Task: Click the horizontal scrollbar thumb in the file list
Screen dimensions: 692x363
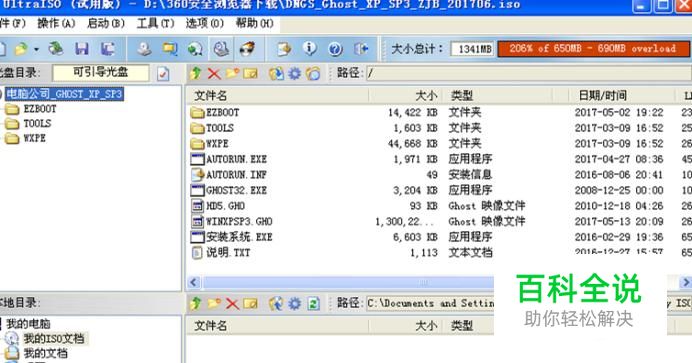Action: [347, 282]
